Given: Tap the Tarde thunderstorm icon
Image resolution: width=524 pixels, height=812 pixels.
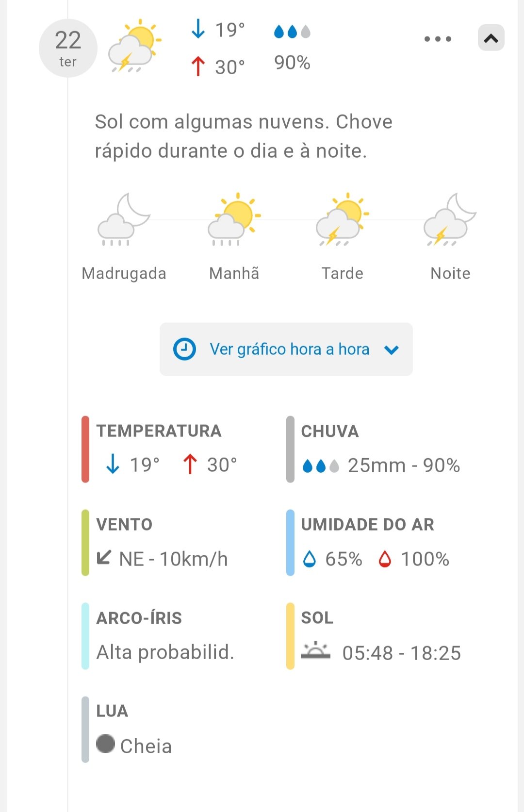Looking at the screenshot, I should pos(343,219).
